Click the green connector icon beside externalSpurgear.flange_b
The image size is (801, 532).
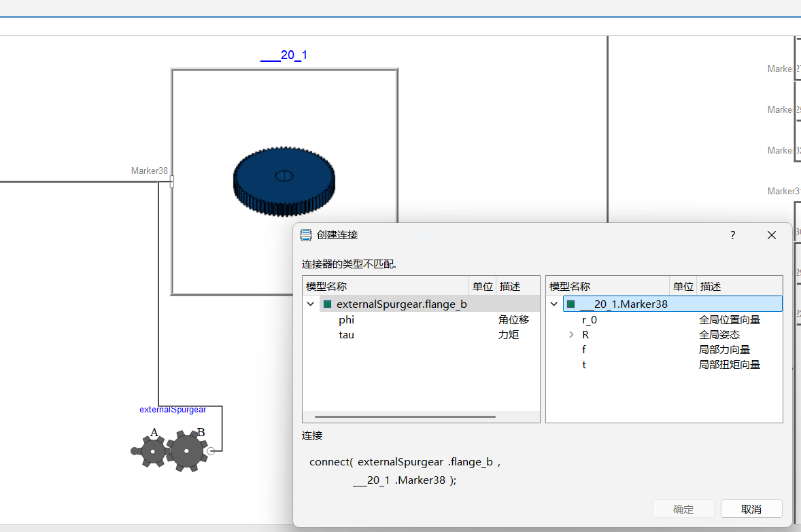[x=328, y=304]
